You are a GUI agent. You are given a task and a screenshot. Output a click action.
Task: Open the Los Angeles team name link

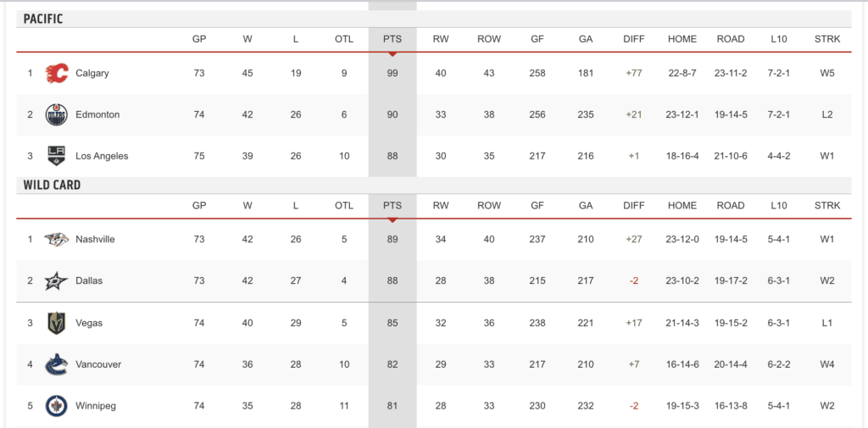(x=102, y=156)
